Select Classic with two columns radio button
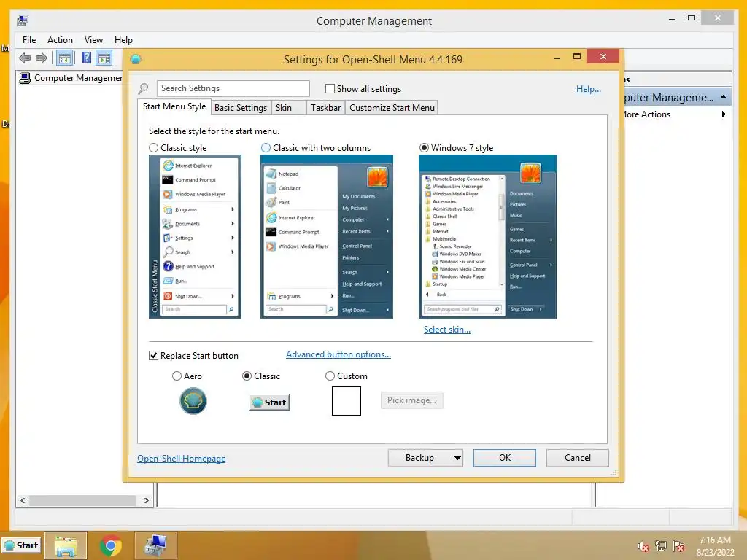The image size is (747, 560). [x=266, y=148]
